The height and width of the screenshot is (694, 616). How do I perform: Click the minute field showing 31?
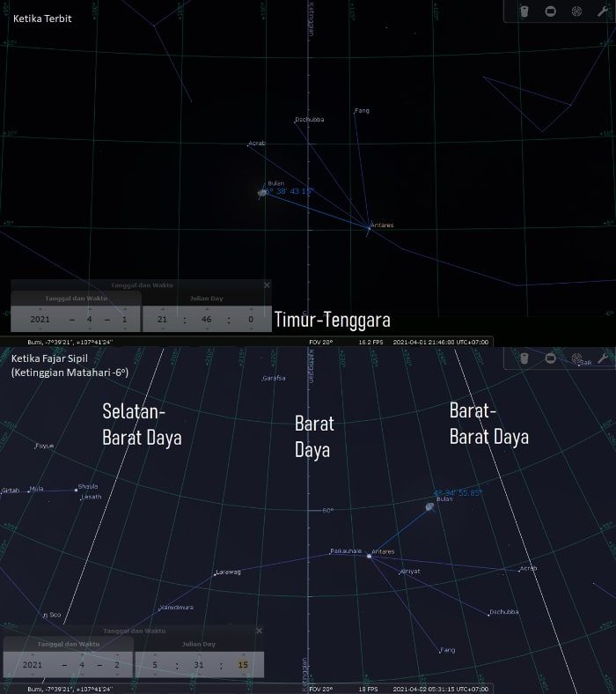pyautogui.click(x=199, y=665)
